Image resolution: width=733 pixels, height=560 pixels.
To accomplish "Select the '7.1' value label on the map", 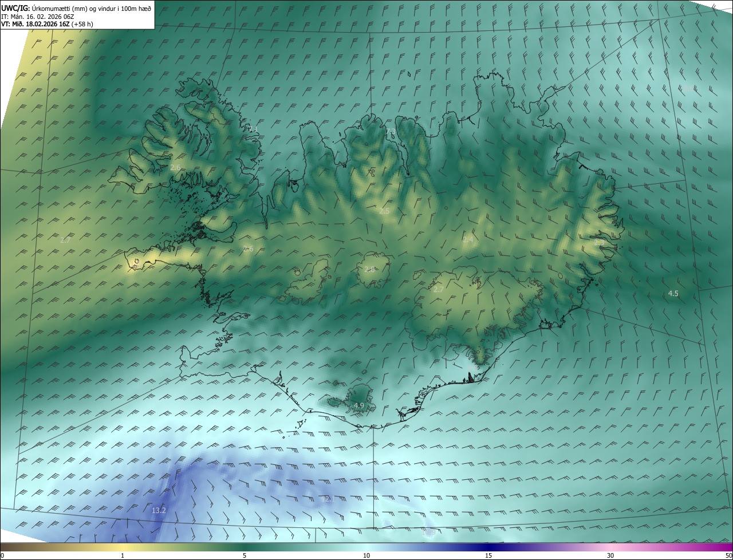I will [x=253, y=129].
